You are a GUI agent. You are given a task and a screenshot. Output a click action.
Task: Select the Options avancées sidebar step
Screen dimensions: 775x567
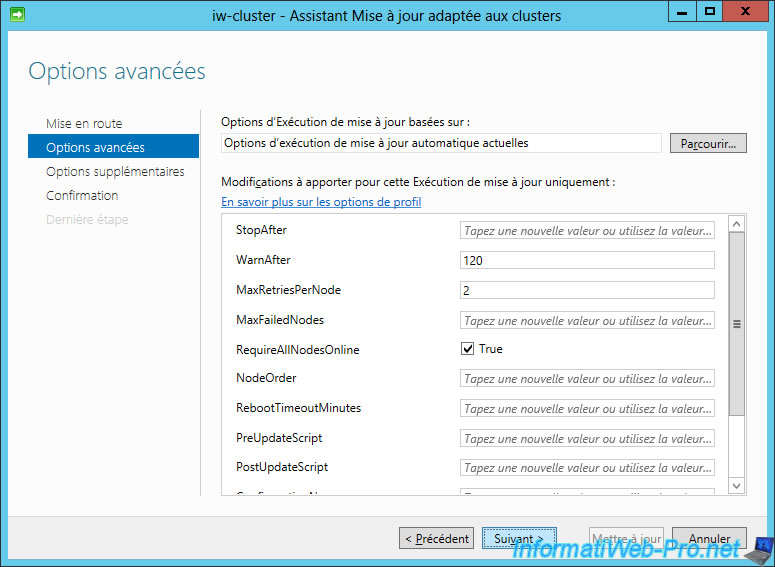95,147
